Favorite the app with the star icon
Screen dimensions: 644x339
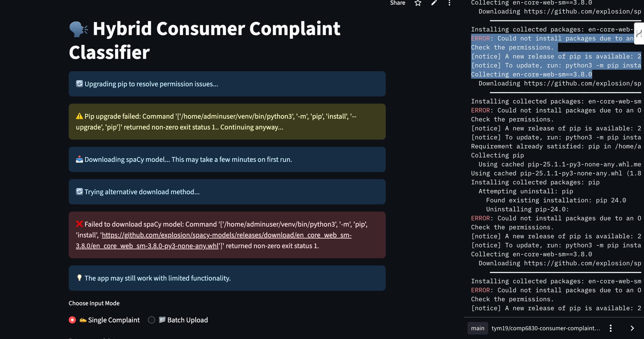(418, 3)
